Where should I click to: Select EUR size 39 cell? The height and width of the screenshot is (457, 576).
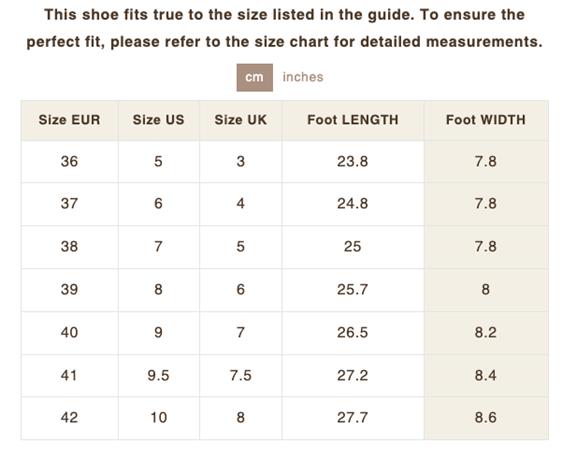coord(69,289)
